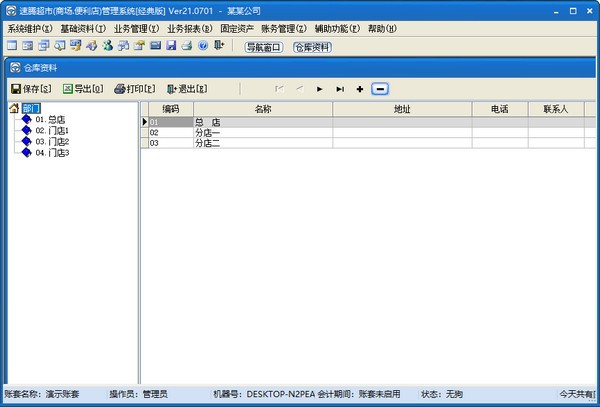
Task: Click the gray documents copy toolbar icon
Action: [x=123, y=46]
